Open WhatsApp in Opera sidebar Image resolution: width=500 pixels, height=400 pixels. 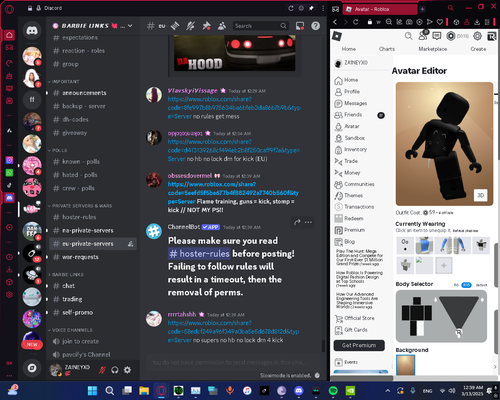pyautogui.click(x=9, y=173)
